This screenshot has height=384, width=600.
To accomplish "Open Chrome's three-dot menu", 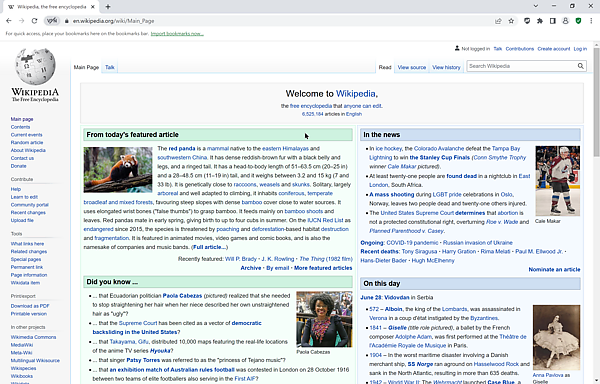I will 591,21.
